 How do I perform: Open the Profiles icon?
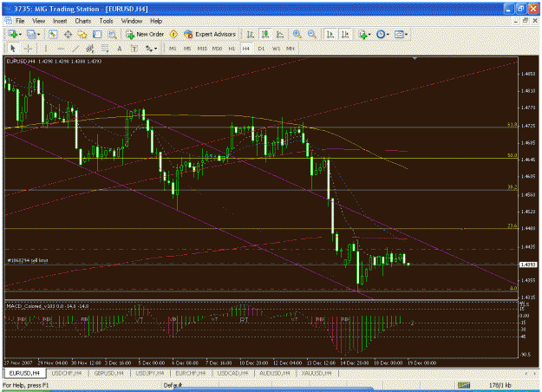31,34
